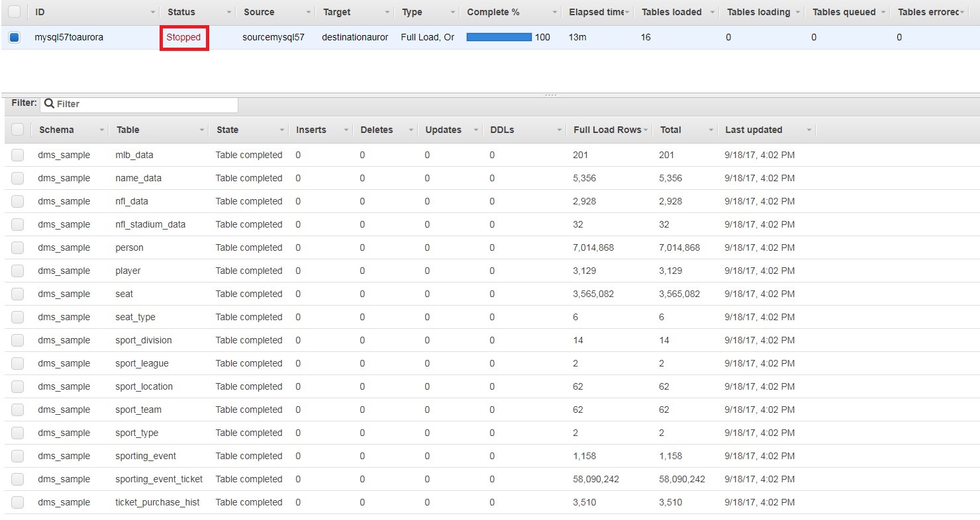The height and width of the screenshot is (520, 980).
Task: Click the mysql57toaurora task ID
Action: click(69, 38)
